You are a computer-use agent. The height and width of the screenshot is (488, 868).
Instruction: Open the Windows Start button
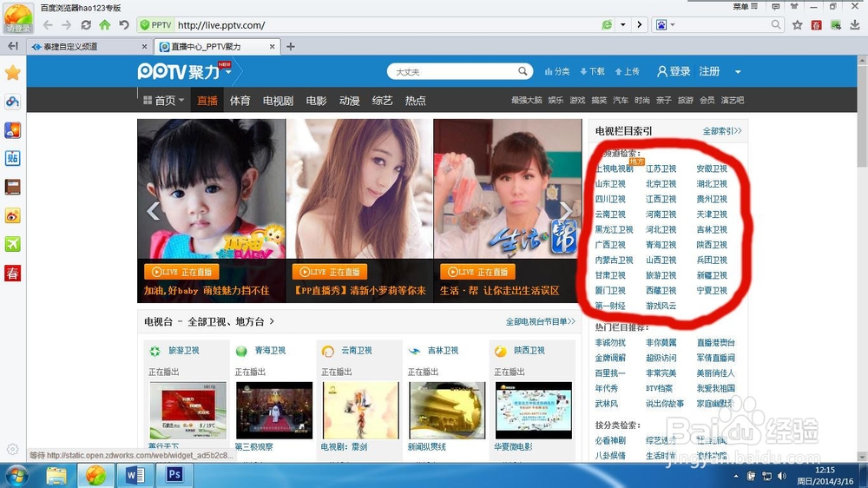click(16, 475)
